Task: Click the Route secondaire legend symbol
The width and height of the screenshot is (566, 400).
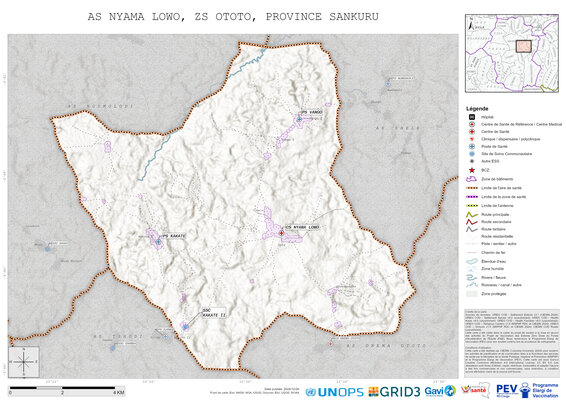Action: click(472, 222)
